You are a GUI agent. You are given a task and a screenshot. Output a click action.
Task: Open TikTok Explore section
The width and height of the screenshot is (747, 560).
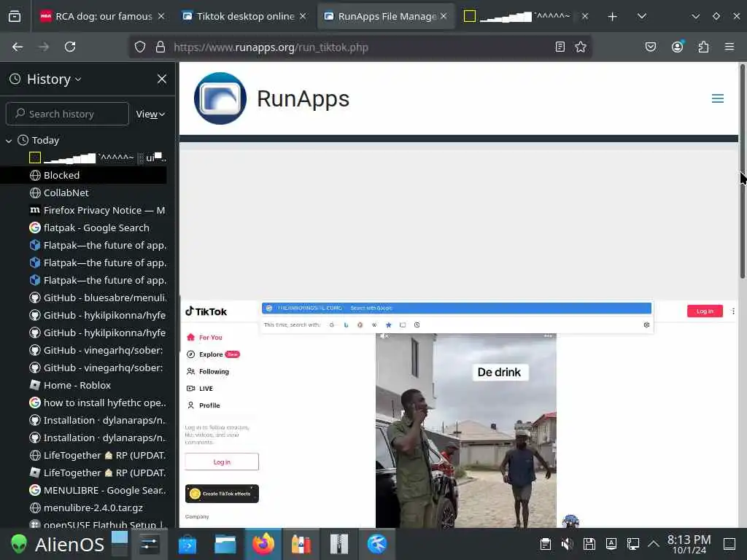click(x=213, y=354)
